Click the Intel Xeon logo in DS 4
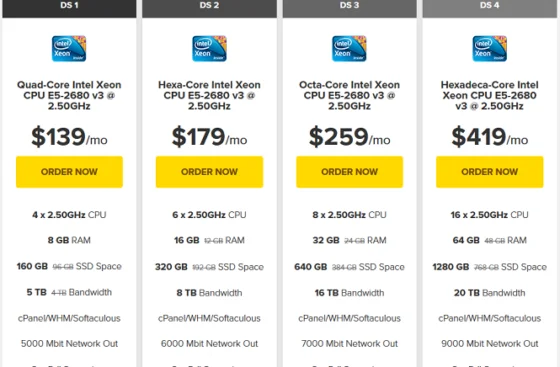The width and height of the screenshot is (560, 367). coord(490,49)
